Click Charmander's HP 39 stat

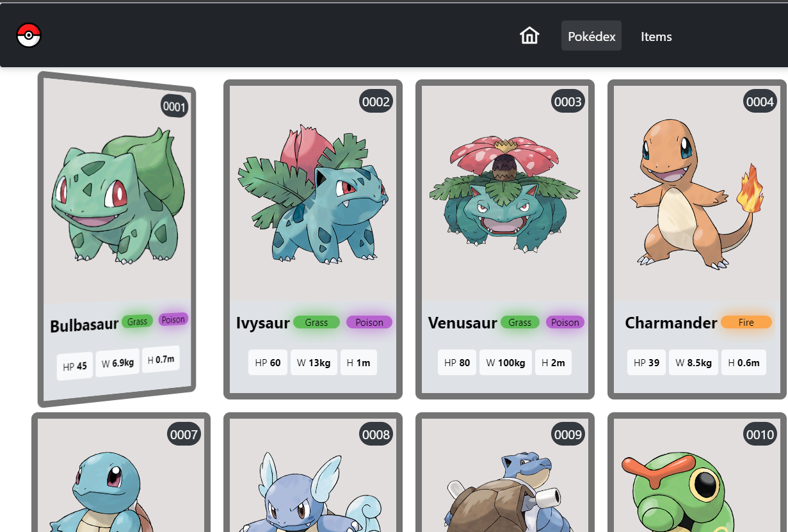(x=647, y=362)
